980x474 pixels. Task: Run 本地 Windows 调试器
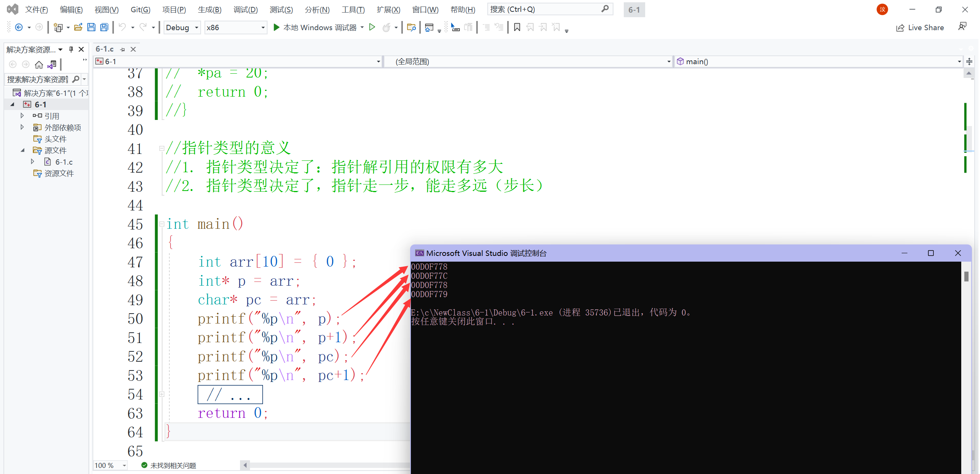pos(315,28)
